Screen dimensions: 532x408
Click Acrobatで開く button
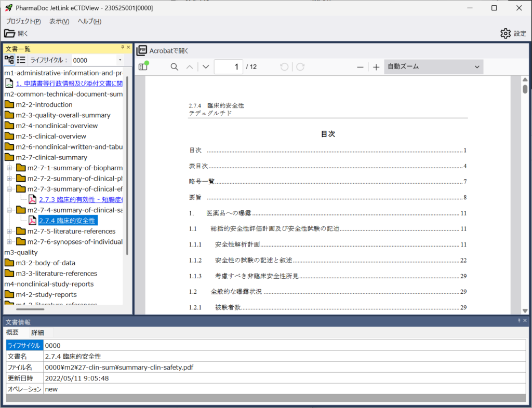coord(163,50)
